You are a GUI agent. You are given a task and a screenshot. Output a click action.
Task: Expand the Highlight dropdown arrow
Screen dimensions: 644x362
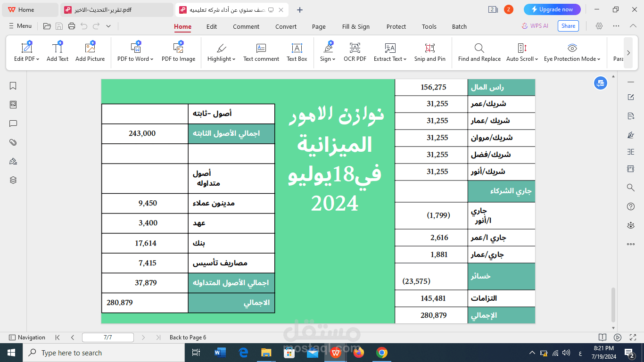tap(234, 59)
